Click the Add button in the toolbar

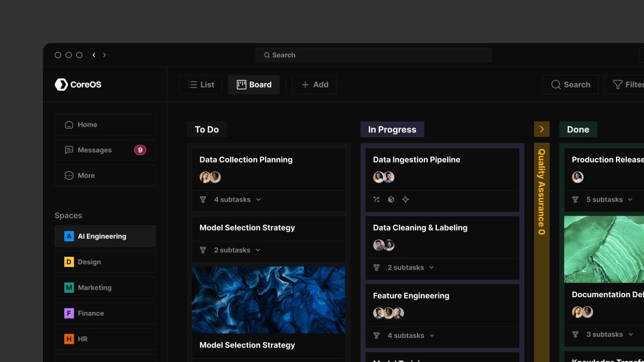[314, 84]
